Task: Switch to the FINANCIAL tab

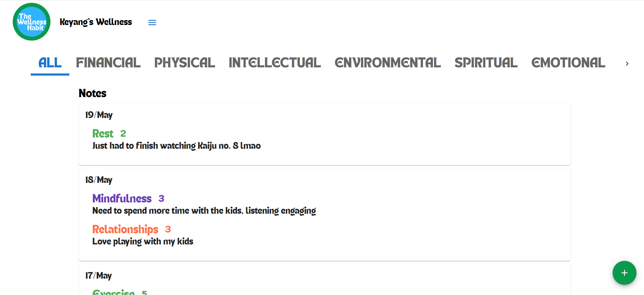Action: 108,63
